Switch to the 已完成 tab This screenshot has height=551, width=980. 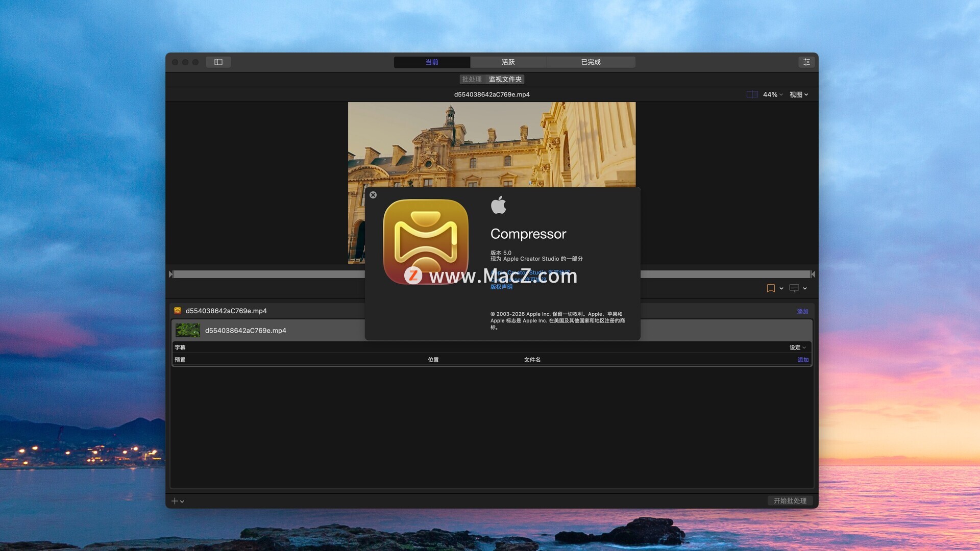tap(591, 62)
